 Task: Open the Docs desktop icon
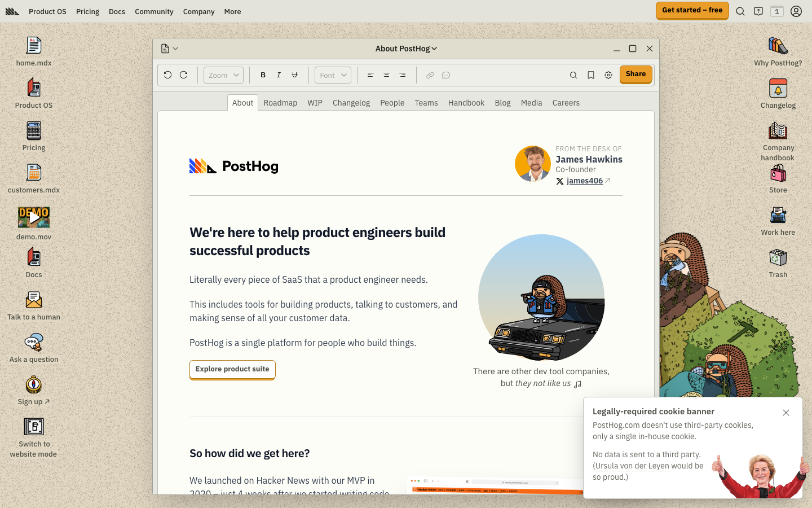pos(34,258)
